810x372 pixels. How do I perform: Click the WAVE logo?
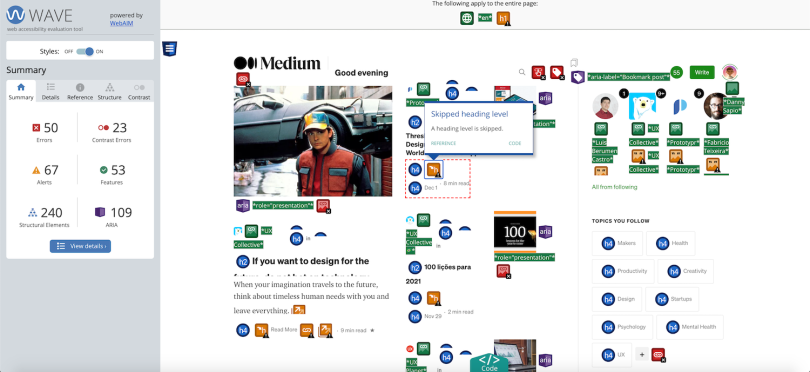(x=40, y=15)
